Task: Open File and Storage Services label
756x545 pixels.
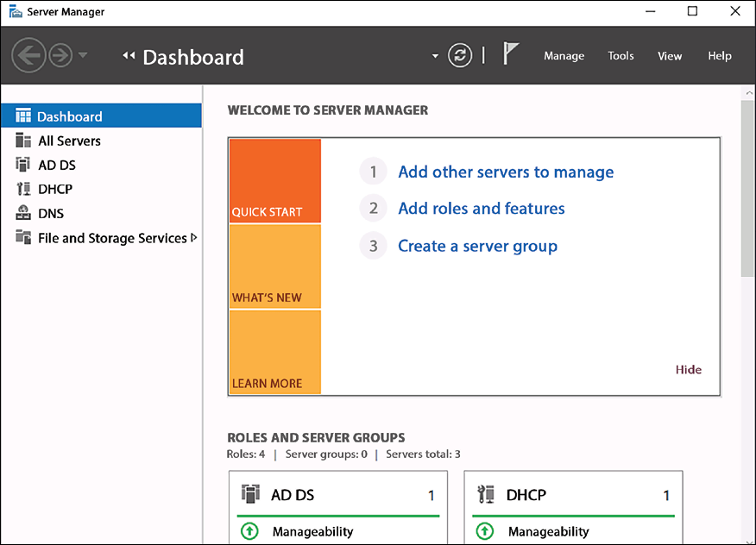Action: 112,238
